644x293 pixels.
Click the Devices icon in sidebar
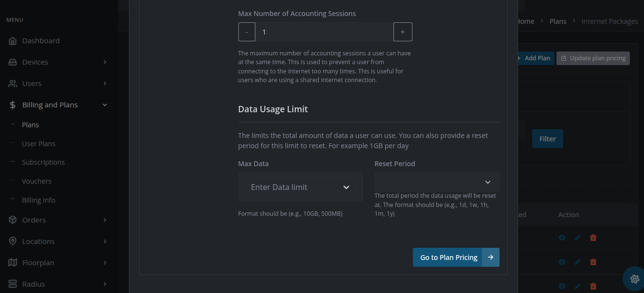point(13,62)
